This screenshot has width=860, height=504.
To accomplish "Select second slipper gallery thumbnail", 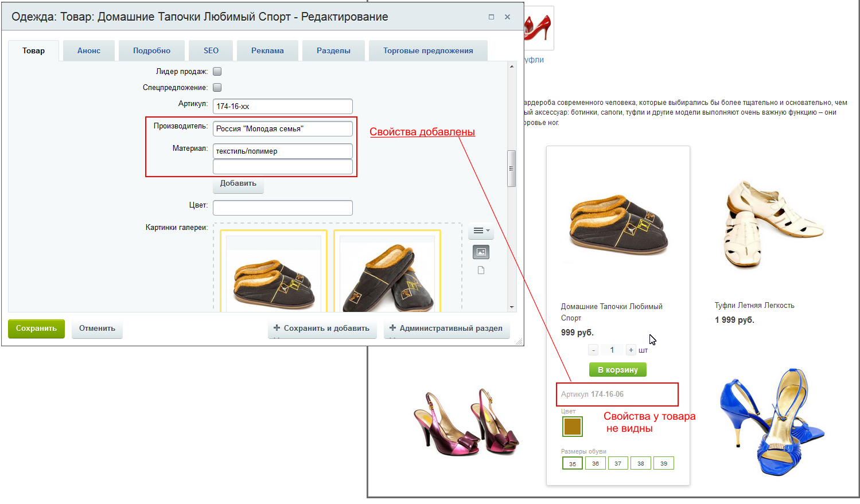I will pos(387,272).
